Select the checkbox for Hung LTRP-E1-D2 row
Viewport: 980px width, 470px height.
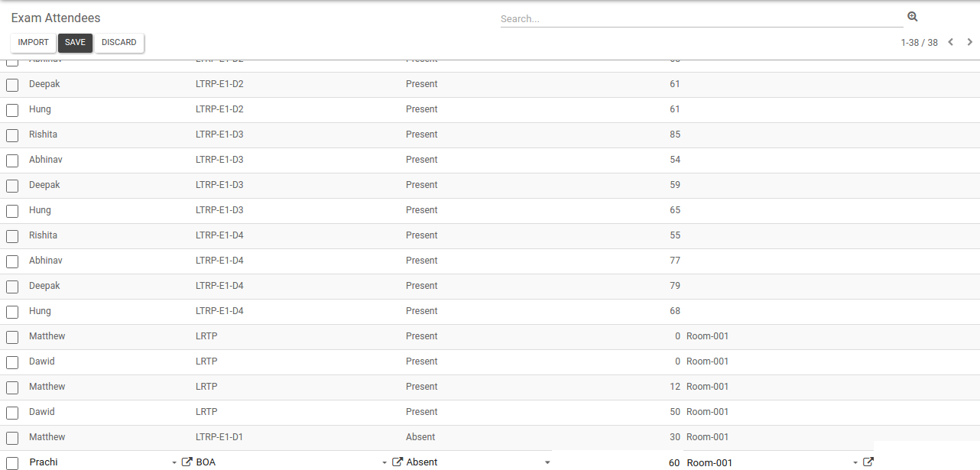12,110
